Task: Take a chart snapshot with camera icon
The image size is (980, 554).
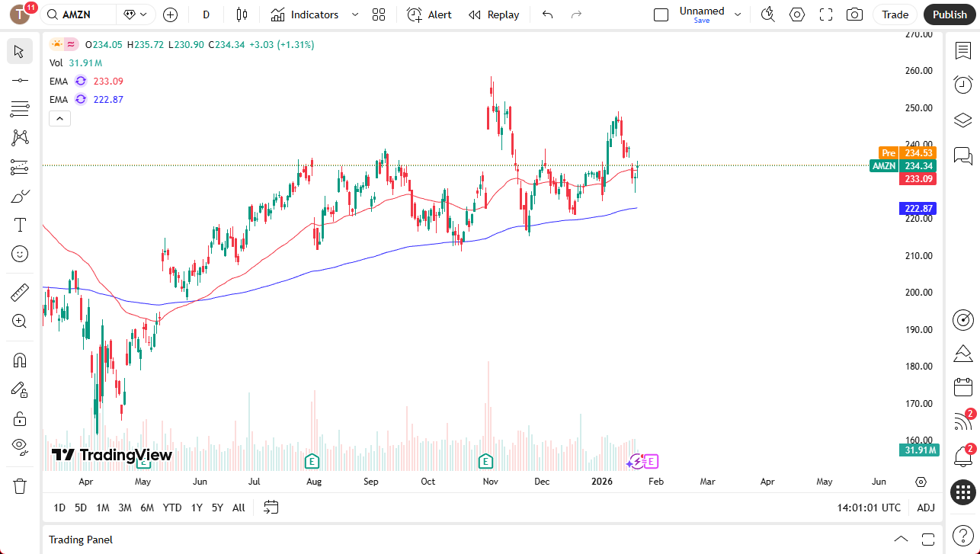Action: [855, 14]
